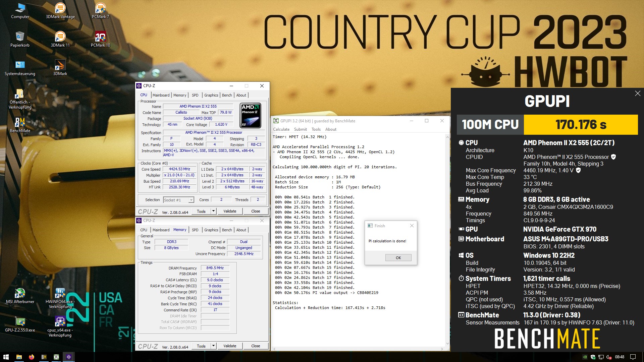Click the taskbar clock showing 08:48
The image size is (644, 362).
click(x=620, y=357)
